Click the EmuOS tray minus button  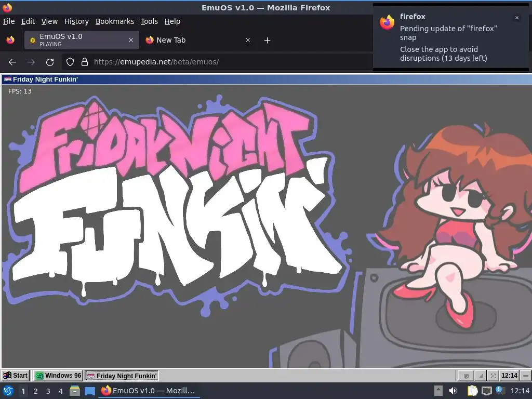526,376
